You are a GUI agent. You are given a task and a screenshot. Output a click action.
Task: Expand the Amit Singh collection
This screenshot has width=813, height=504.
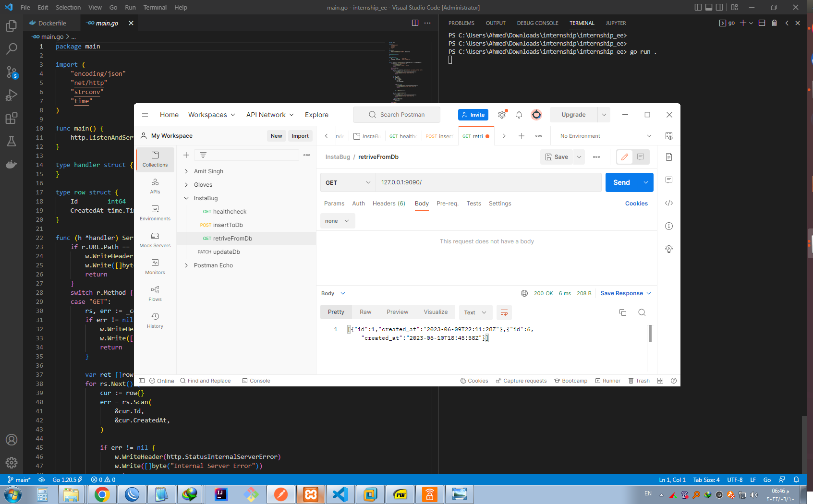pos(186,171)
